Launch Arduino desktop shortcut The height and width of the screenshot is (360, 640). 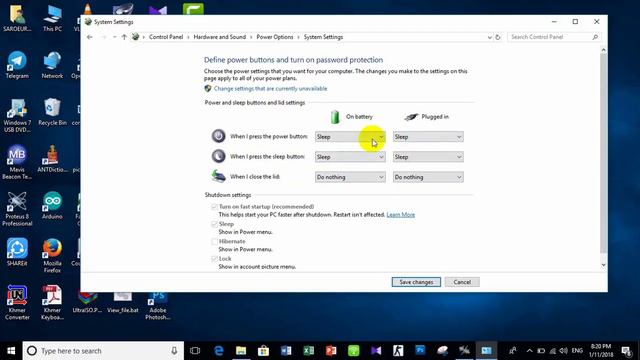[52, 205]
